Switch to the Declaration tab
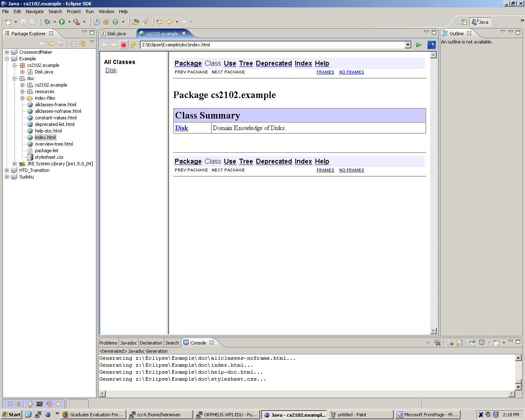The image size is (525, 420). (151, 343)
